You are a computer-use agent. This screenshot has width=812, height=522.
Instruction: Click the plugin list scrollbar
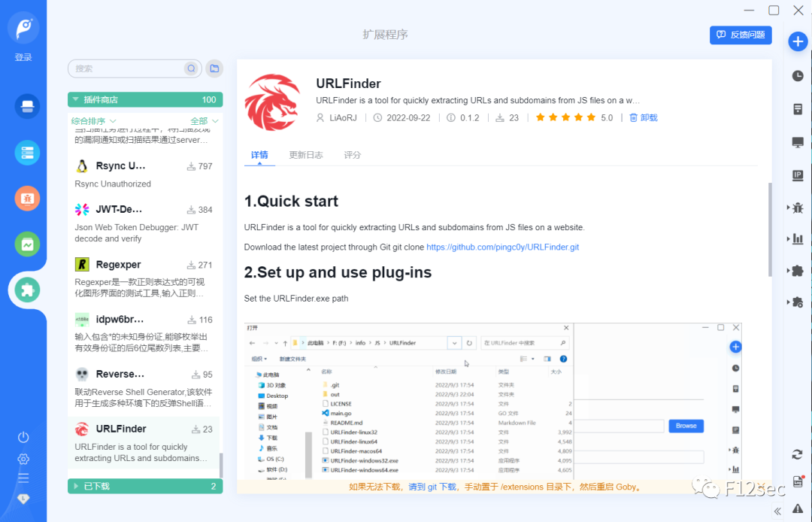pos(221,465)
